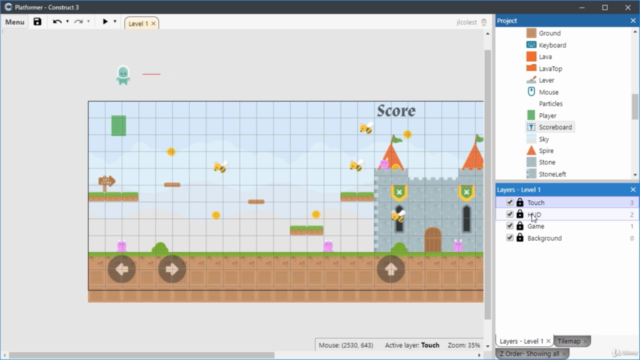Select the Spire object icon
Screen dimensions: 640x360
(x=531, y=151)
